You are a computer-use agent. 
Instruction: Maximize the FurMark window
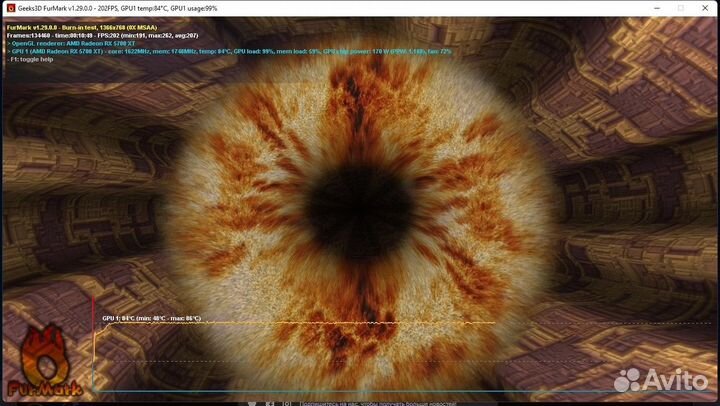tap(652, 7)
